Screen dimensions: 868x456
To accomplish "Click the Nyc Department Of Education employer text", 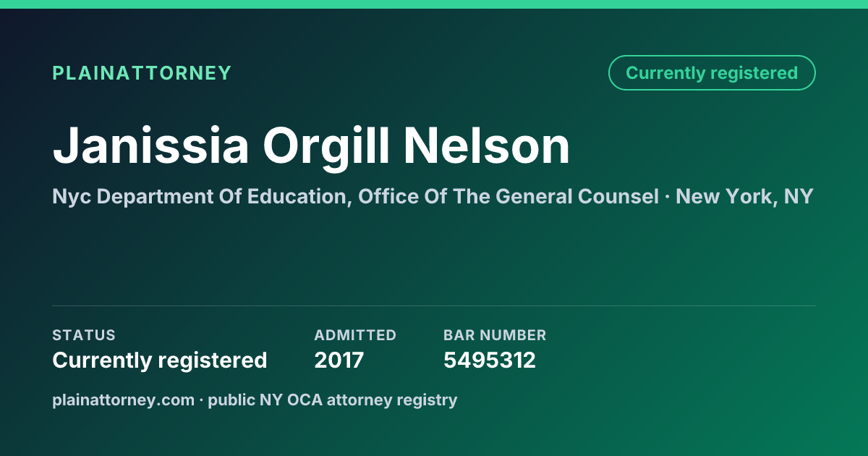I will pos(202,196).
